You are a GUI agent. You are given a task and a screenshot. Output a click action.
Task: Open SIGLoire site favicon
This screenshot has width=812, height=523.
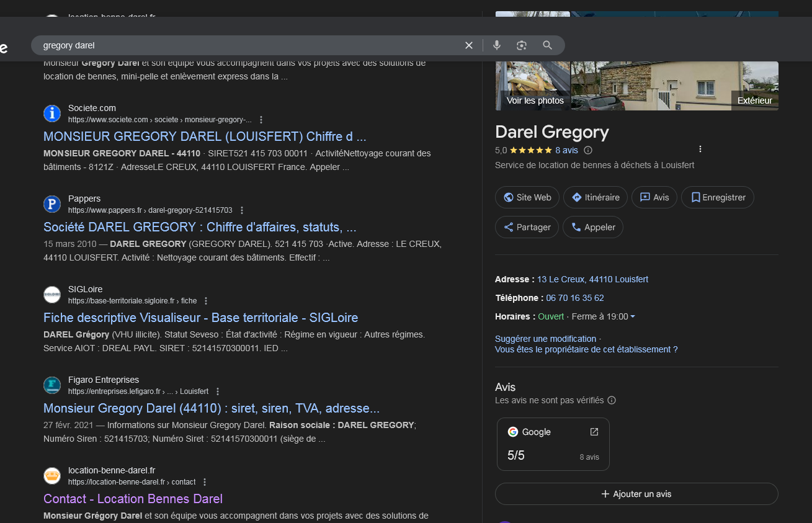52,295
